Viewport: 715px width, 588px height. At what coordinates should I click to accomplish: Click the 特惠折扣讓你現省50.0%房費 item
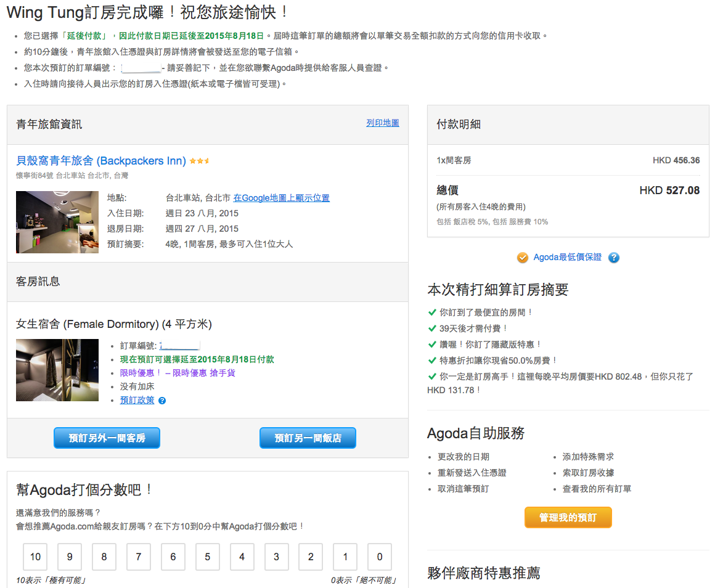[498, 361]
